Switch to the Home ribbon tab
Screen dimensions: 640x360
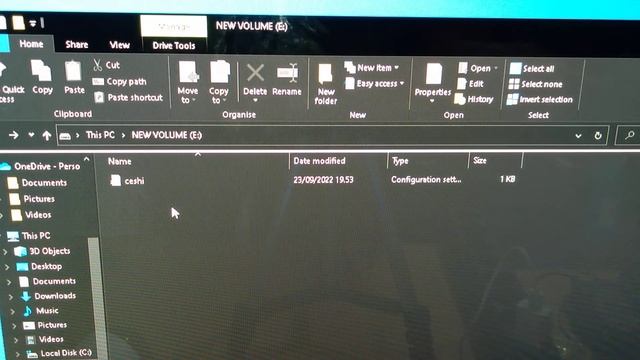pos(31,44)
